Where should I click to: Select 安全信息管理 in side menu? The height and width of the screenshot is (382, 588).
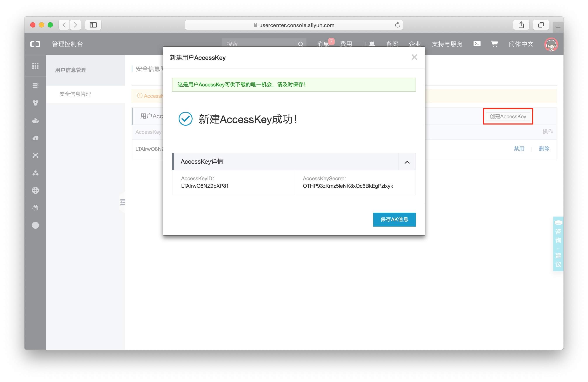(x=75, y=94)
